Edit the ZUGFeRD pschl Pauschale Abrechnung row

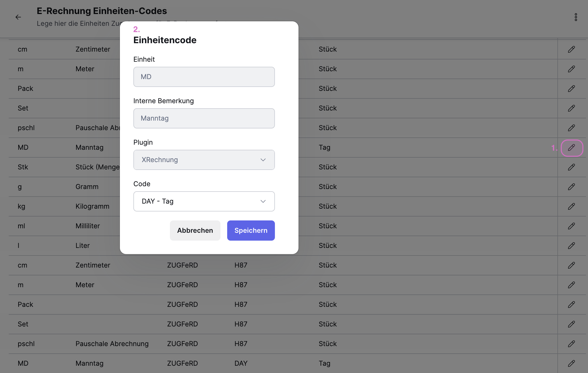(571, 344)
